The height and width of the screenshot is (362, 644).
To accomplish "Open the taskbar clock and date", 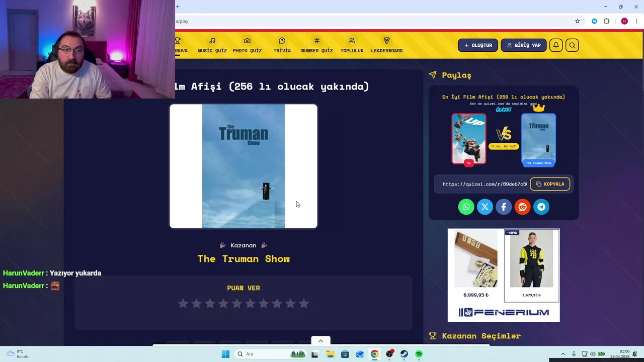I will [619, 354].
